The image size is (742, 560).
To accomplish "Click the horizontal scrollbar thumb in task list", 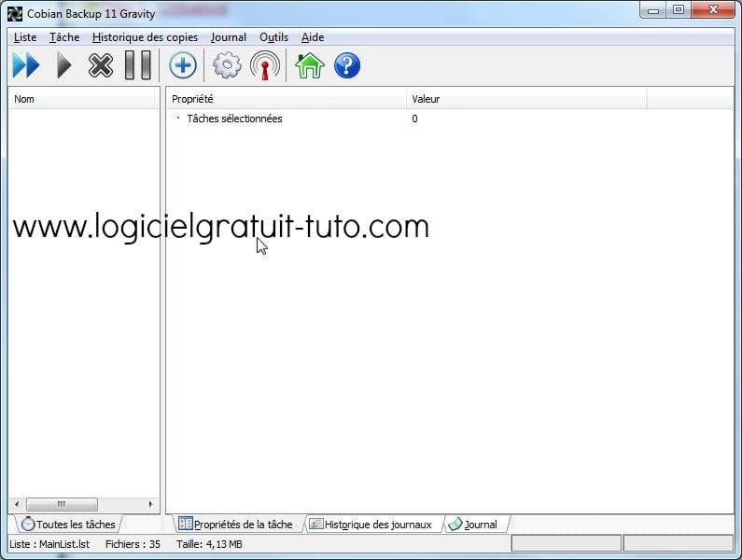I will pos(62,504).
